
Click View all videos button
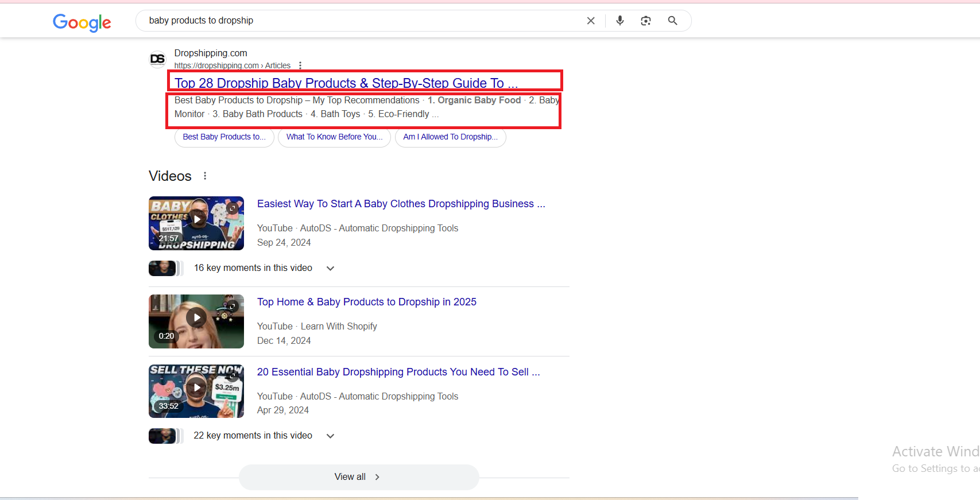[x=359, y=477]
